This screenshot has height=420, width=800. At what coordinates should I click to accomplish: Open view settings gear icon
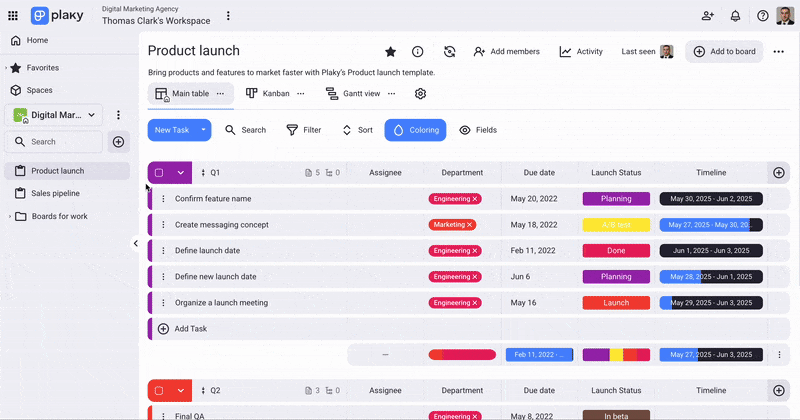(x=421, y=94)
